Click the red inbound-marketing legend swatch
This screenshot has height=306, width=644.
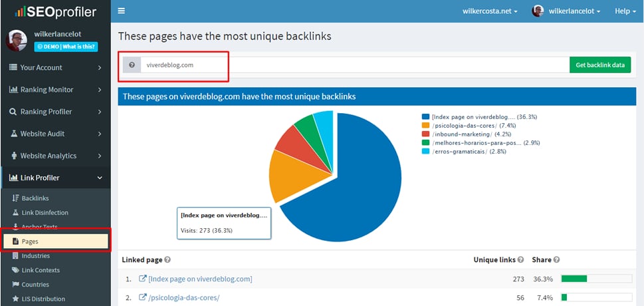[425, 134]
